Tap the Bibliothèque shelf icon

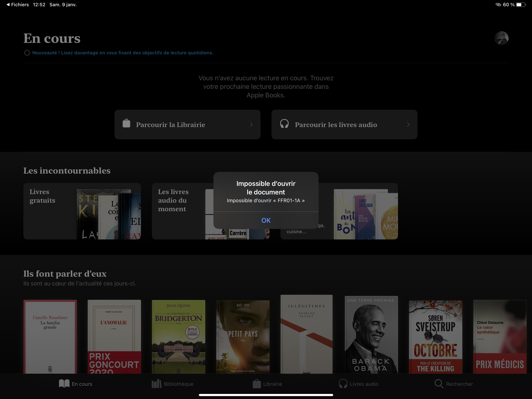pyautogui.click(x=156, y=384)
